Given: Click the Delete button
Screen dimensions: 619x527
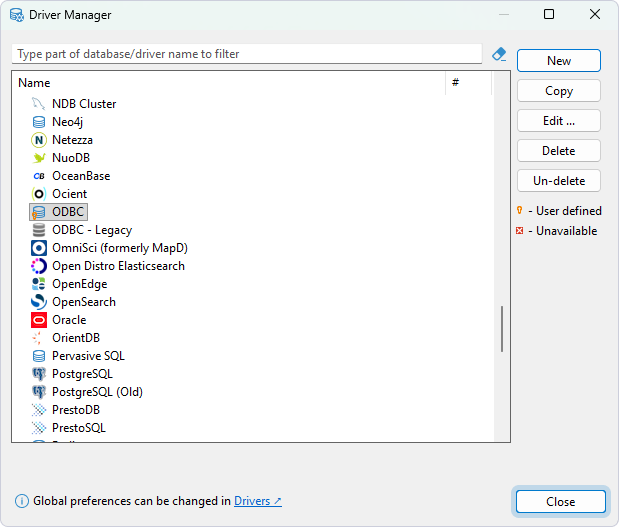Looking at the screenshot, I should click(559, 151).
